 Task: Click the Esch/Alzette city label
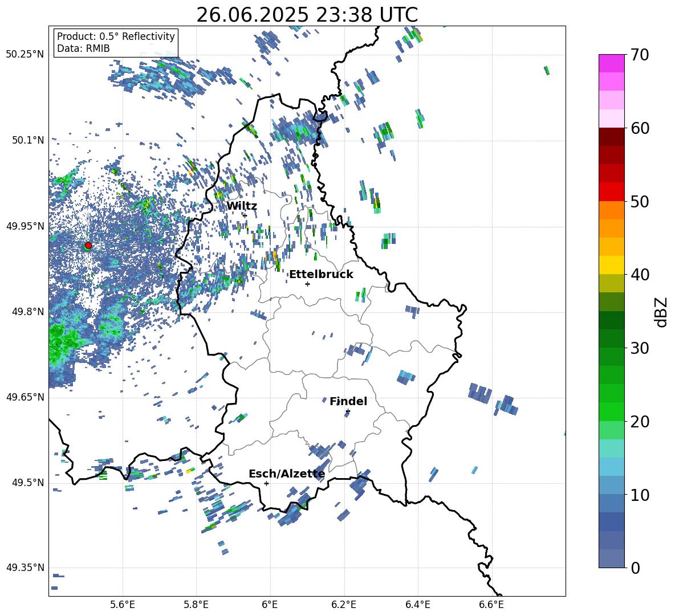point(287,474)
